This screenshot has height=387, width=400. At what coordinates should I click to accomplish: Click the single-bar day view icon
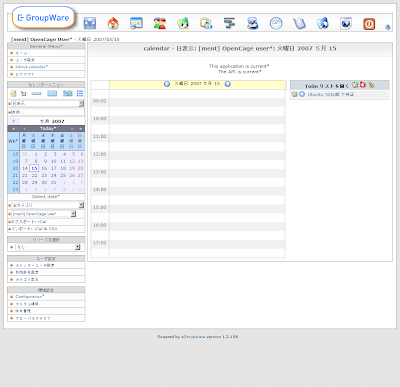coord(36,93)
